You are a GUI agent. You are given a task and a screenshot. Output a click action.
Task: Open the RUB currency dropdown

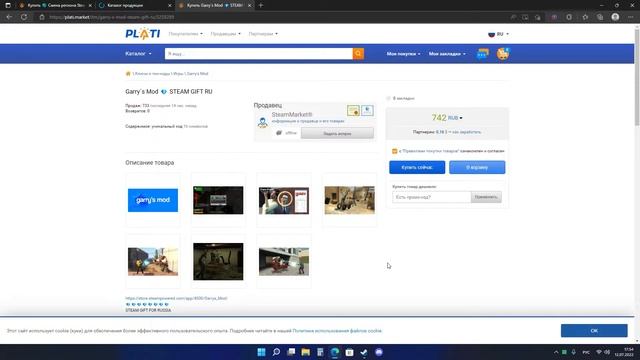[x=455, y=118]
